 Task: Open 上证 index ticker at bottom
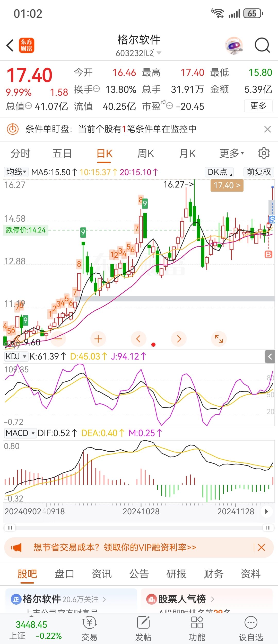36,630
